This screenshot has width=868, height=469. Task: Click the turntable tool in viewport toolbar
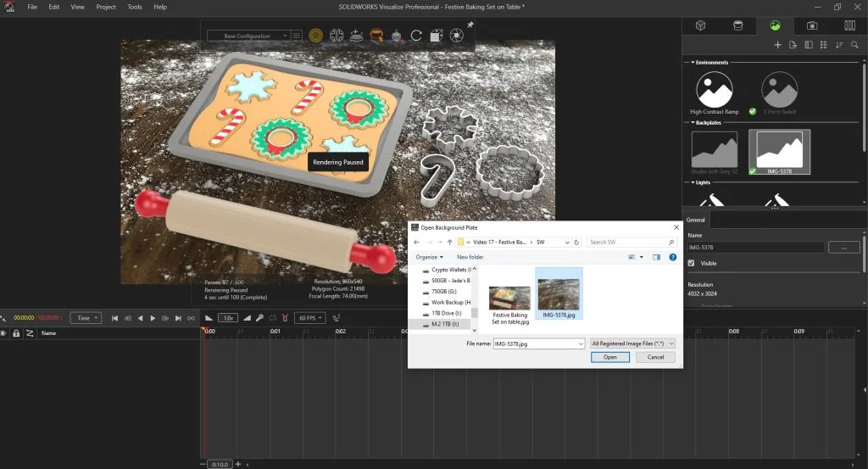356,36
